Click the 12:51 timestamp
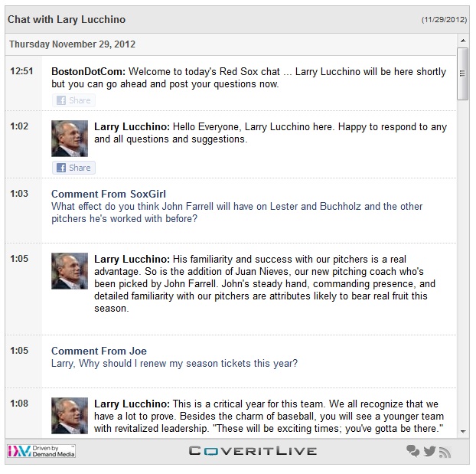Viewport: 476px width, 474px height. (21, 71)
